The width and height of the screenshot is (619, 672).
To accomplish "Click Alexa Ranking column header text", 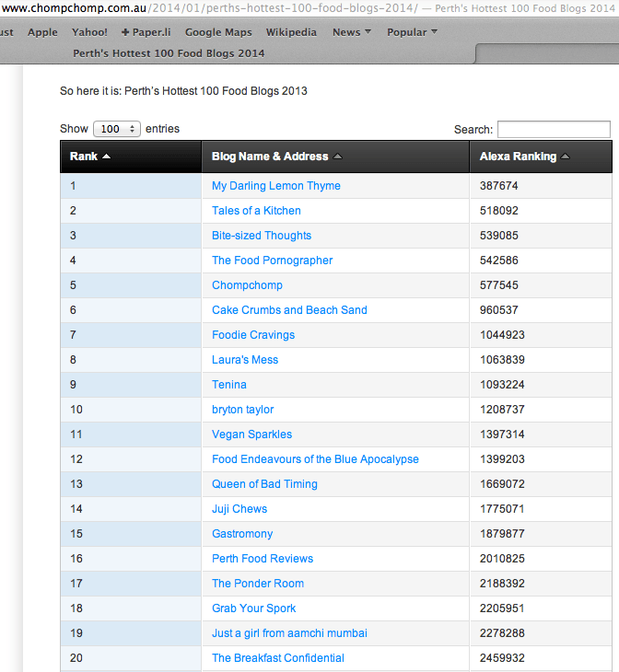I will tap(518, 156).
